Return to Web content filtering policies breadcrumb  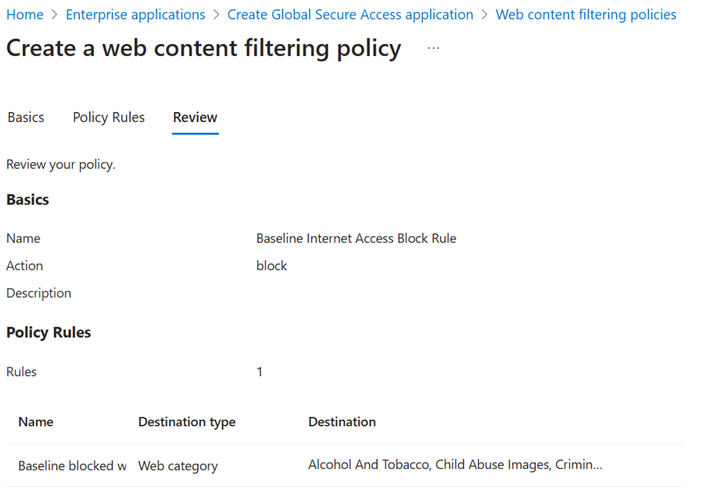click(x=586, y=15)
